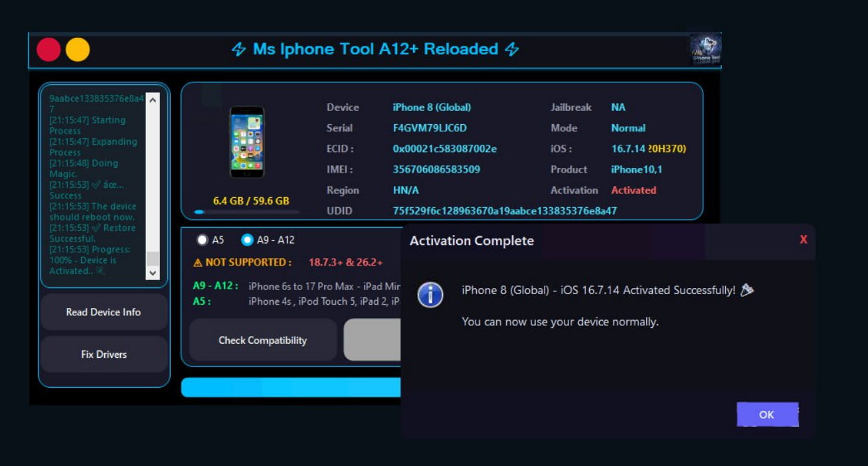Click the lightning icon right of title
This screenshot has height=466, width=868.
[511, 49]
